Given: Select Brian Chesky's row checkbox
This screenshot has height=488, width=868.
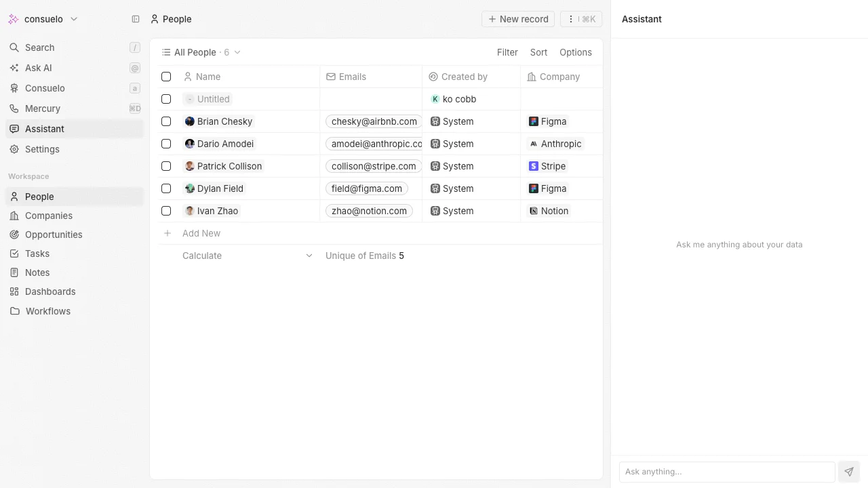Looking at the screenshot, I should point(166,121).
